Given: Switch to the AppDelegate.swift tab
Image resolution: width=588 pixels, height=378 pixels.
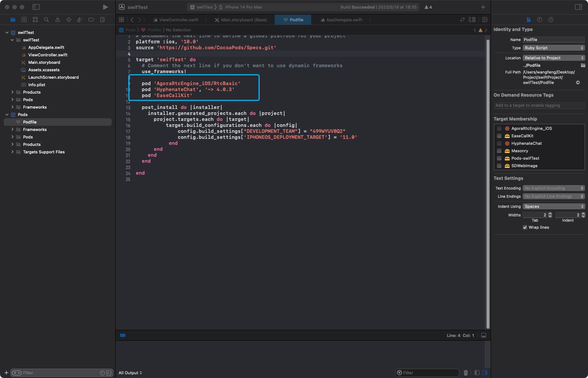Looking at the screenshot, I should 341,20.
